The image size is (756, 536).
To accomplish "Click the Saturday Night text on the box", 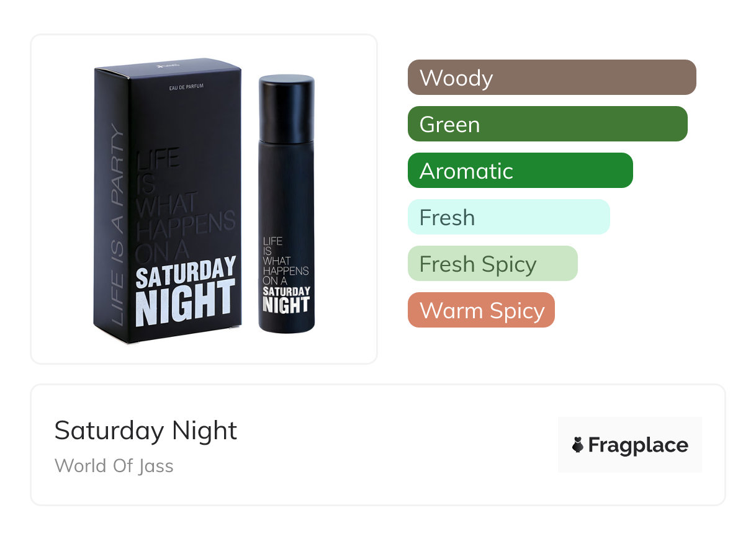I will (185, 290).
